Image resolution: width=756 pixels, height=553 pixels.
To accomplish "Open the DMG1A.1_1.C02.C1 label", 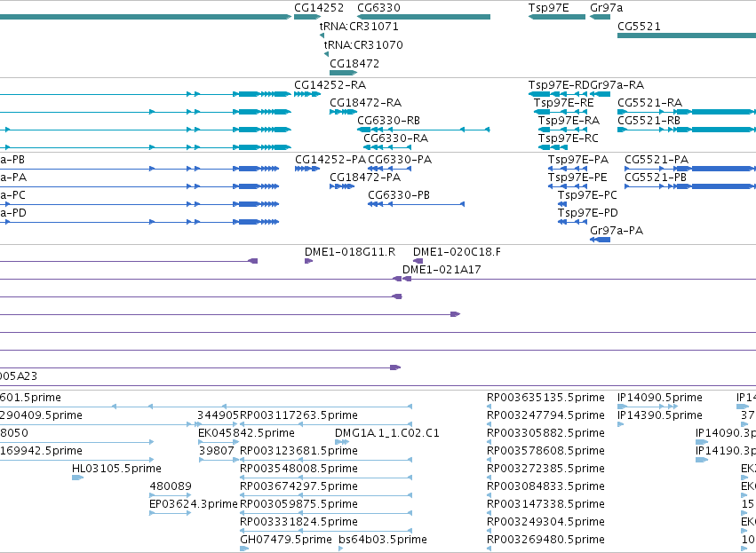I will pyautogui.click(x=387, y=433).
